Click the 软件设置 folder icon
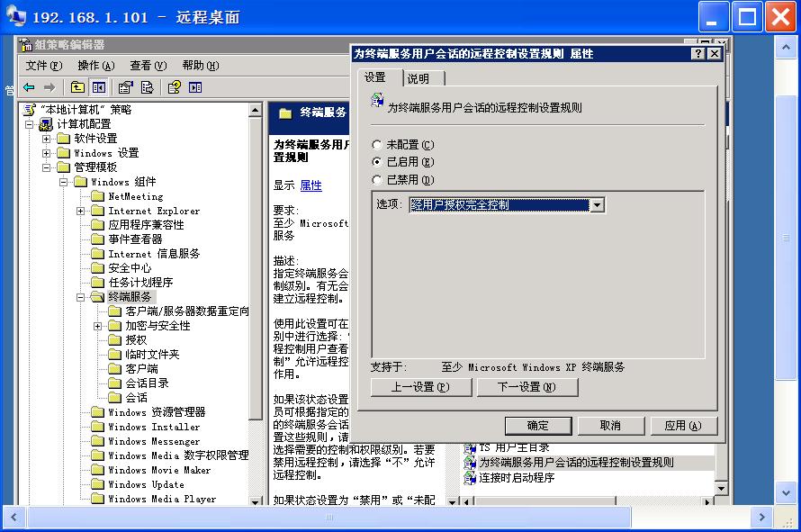The height and width of the screenshot is (532, 801). 63,139
